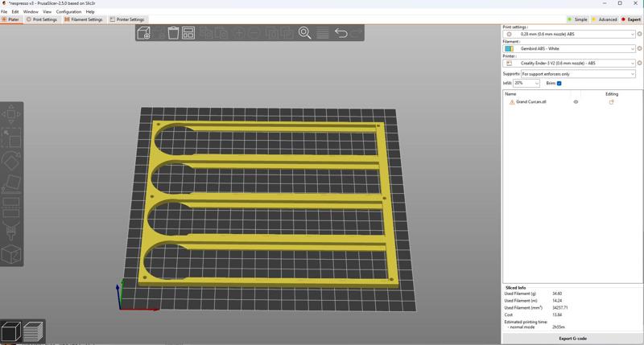Select the Move tool in left toolbar
The width and height of the screenshot is (644, 345).
[x=11, y=114]
